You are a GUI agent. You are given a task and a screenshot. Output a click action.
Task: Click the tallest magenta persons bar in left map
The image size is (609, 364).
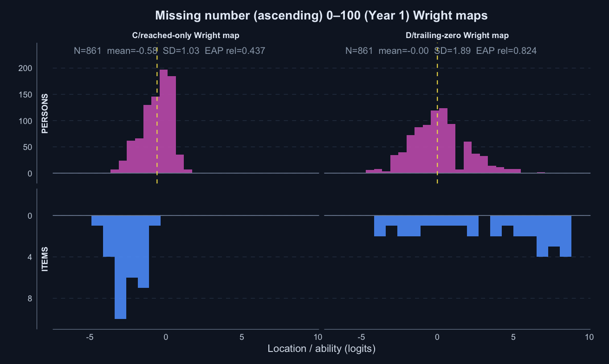click(x=163, y=122)
